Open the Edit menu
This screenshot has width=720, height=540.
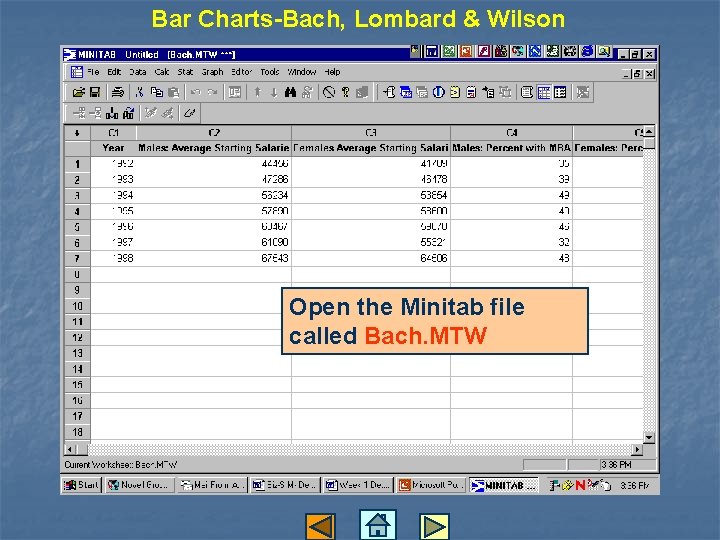pyautogui.click(x=114, y=72)
